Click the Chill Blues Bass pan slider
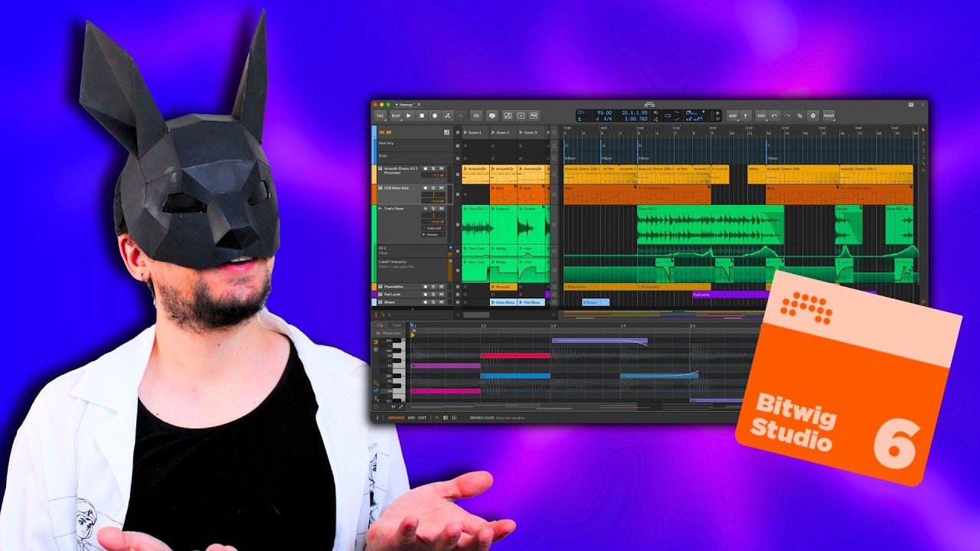980x551 pixels. (433, 194)
